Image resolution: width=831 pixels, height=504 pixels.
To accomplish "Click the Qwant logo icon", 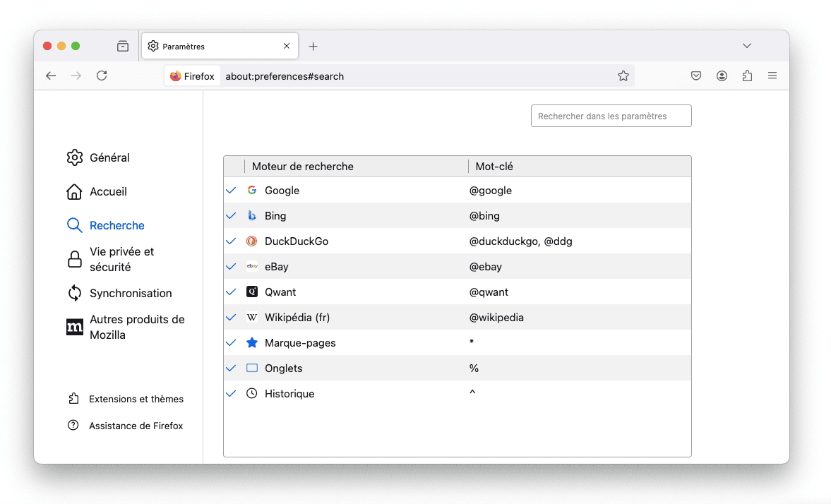I will click(252, 292).
